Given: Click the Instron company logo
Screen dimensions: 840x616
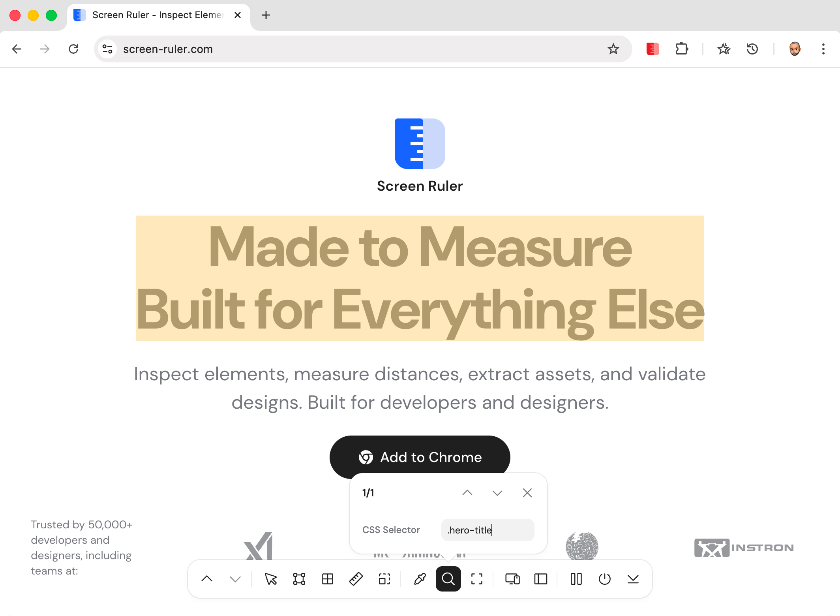Looking at the screenshot, I should point(744,548).
